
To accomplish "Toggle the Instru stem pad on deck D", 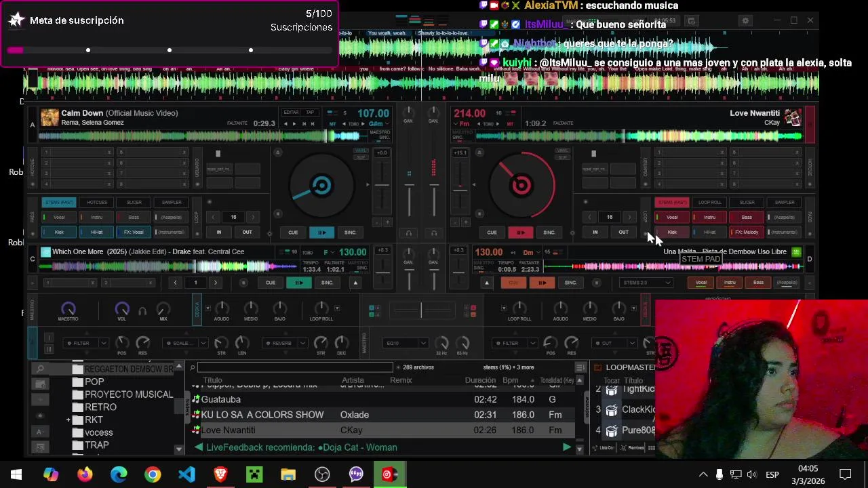I will click(730, 283).
